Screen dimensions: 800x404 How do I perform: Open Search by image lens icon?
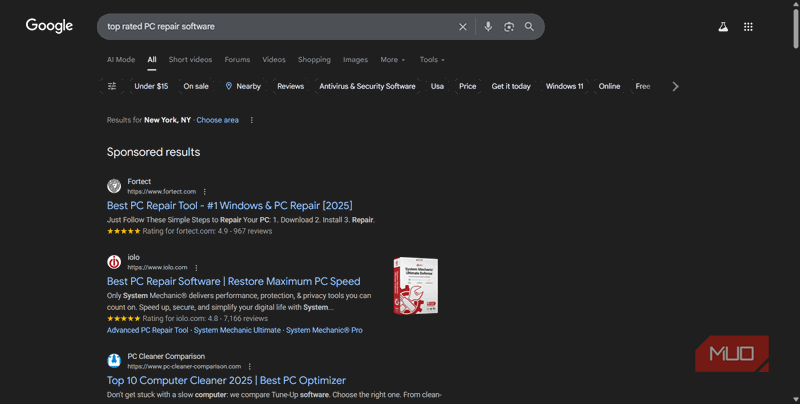tap(509, 27)
